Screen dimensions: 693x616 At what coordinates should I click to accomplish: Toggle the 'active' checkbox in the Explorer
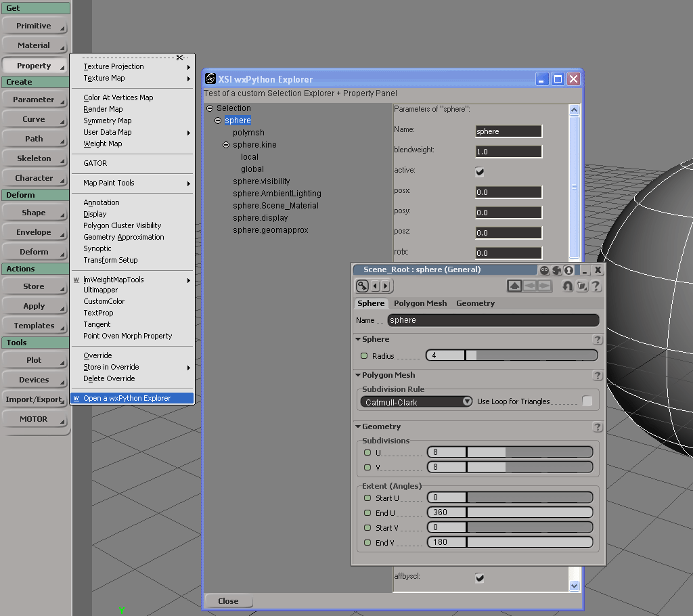480,171
